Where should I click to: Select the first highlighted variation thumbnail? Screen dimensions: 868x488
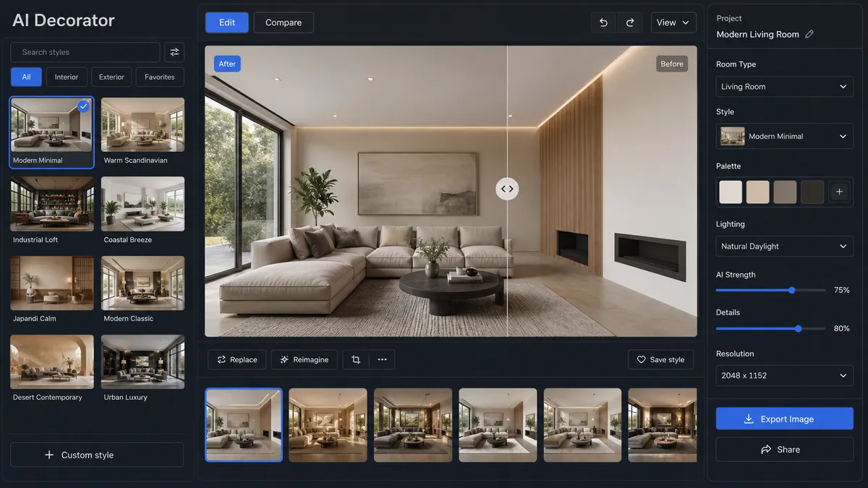click(244, 425)
